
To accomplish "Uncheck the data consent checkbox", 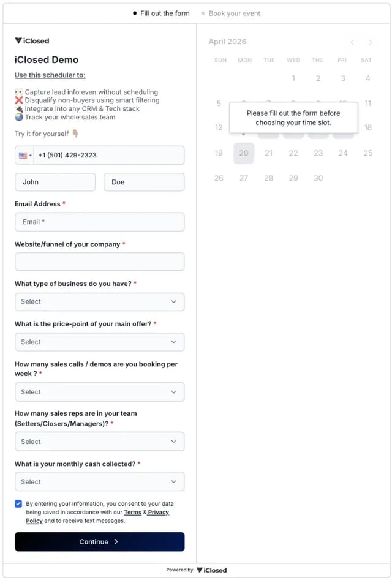I will (18, 503).
